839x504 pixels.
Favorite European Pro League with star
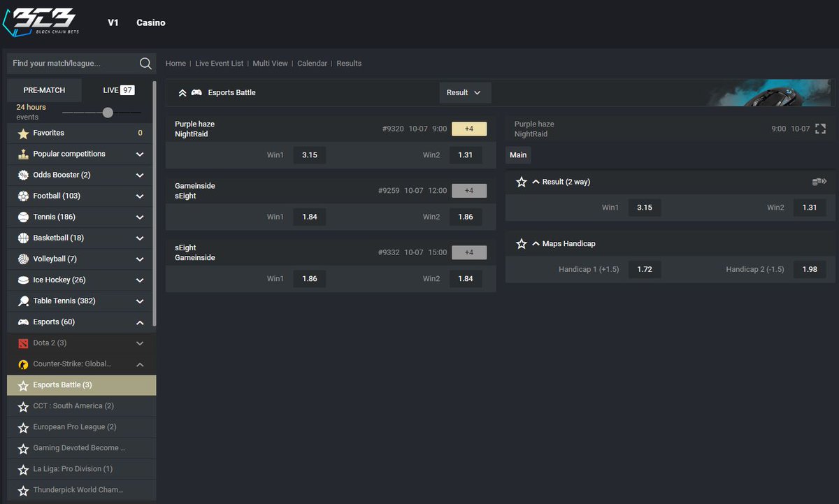[23, 427]
